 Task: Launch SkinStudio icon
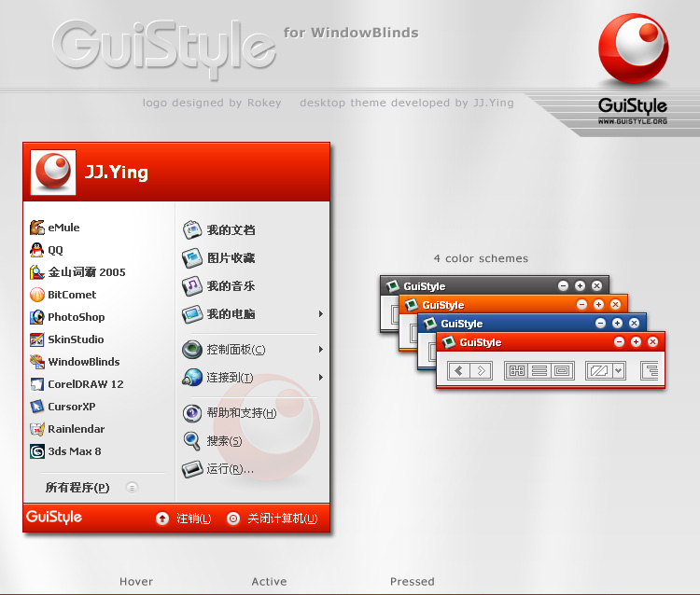click(x=37, y=339)
